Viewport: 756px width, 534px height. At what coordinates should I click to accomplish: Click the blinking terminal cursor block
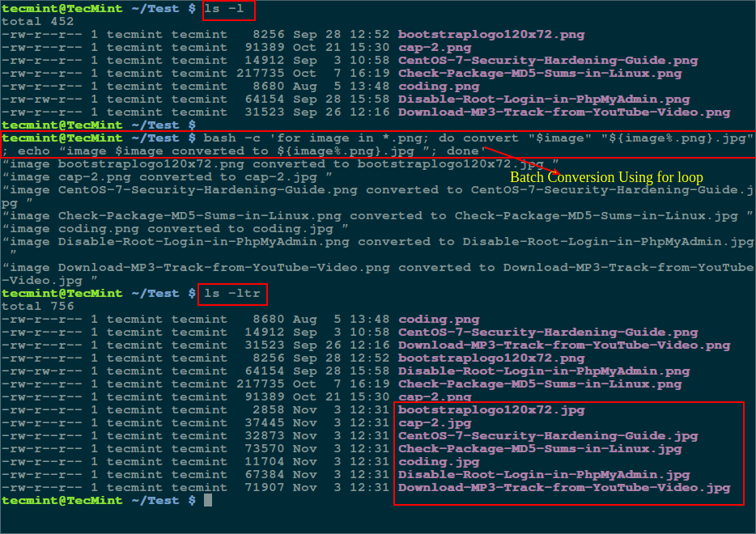[206, 499]
